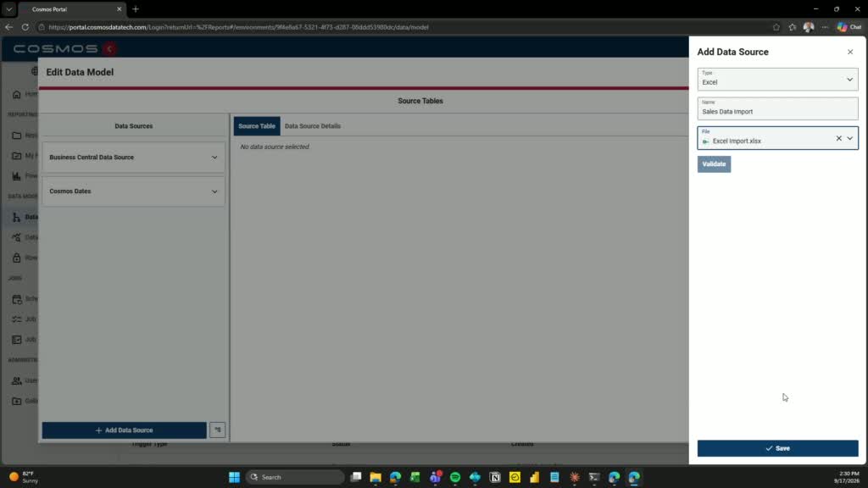
Task: Open the Job log icon in sidebar
Action: pos(17,340)
